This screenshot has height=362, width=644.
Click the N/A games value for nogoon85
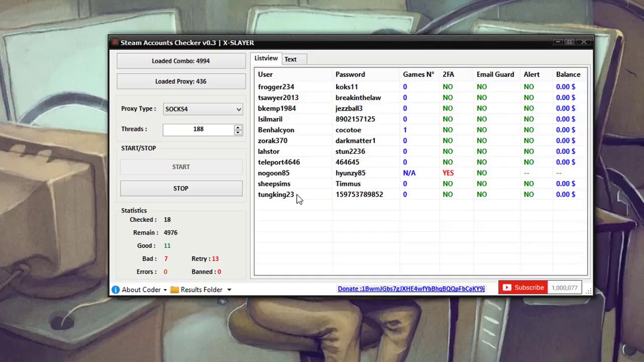[409, 173]
